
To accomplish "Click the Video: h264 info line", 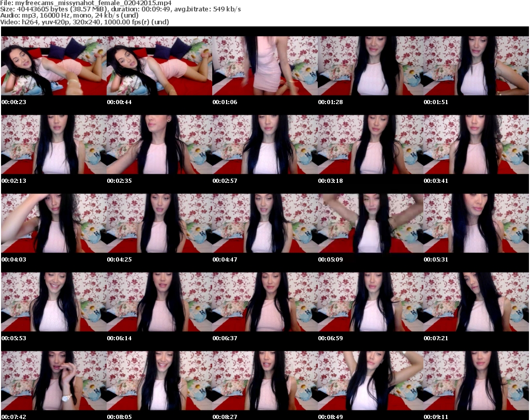I will [84, 22].
